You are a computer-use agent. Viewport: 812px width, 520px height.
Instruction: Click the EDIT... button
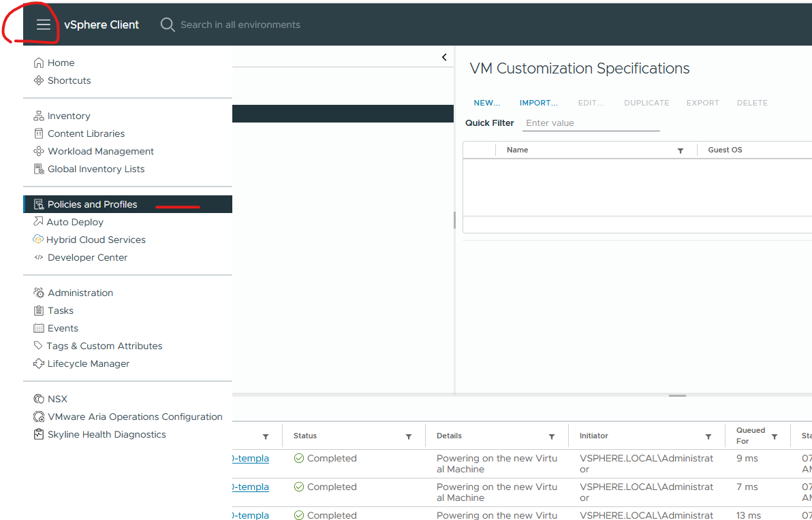(591, 103)
